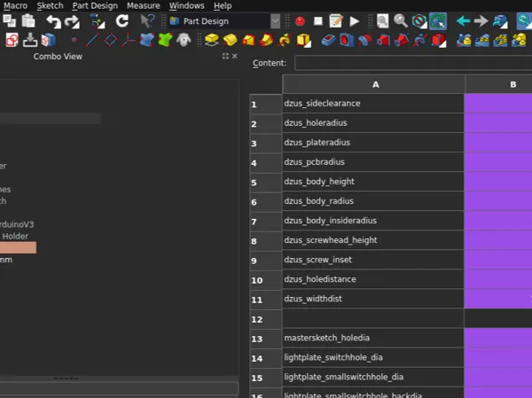Apply the Polar Pattern tool
This screenshot has height=398, width=532.
(500, 40)
